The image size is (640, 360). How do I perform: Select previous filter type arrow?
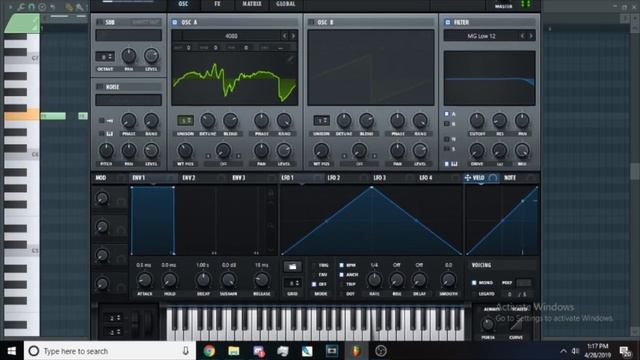(x=522, y=36)
